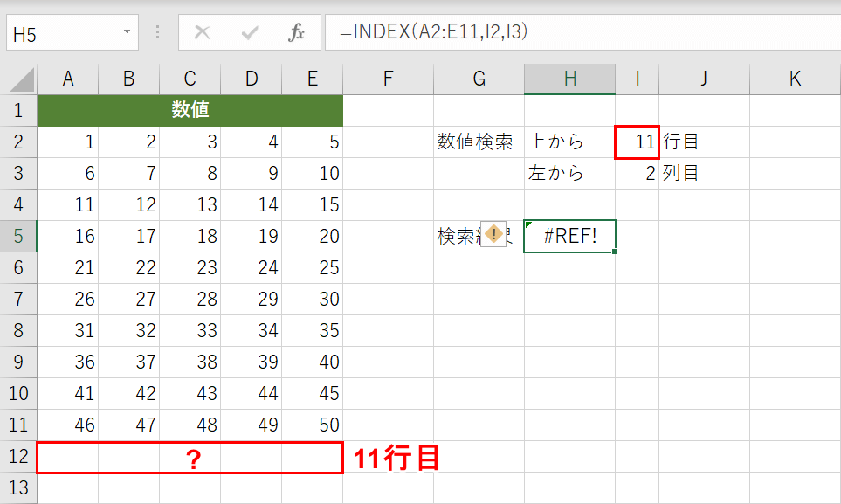
Task: Select the 数値検索 label cell
Action: (478, 142)
